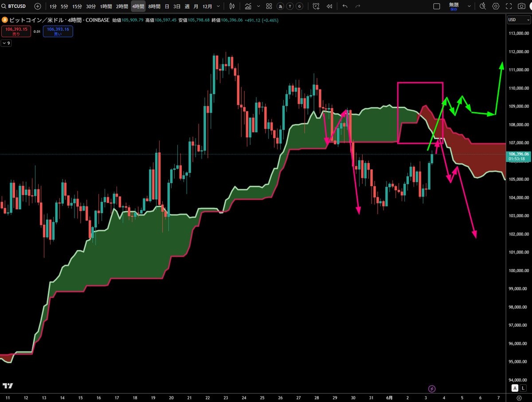Switch to the 週 (weekly) timeframe
Image resolution: width=532 pixels, height=402 pixels.
pyautogui.click(x=187, y=6)
